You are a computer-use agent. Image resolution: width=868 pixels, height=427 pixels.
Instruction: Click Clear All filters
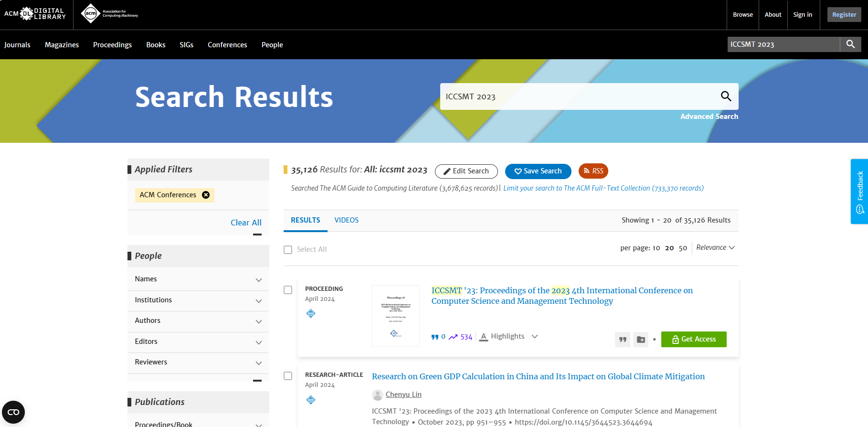click(246, 223)
